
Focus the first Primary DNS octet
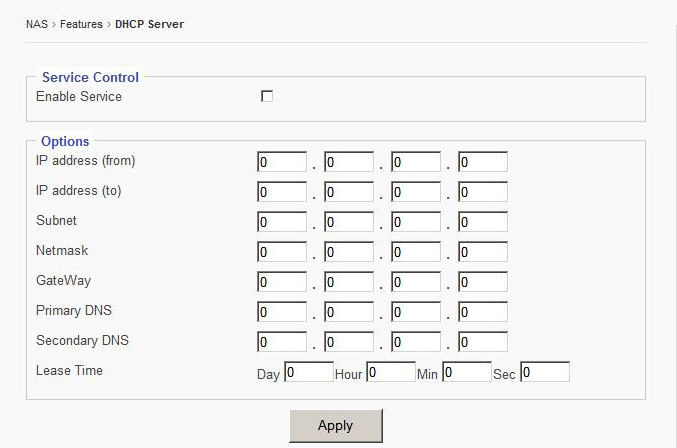[x=282, y=312]
